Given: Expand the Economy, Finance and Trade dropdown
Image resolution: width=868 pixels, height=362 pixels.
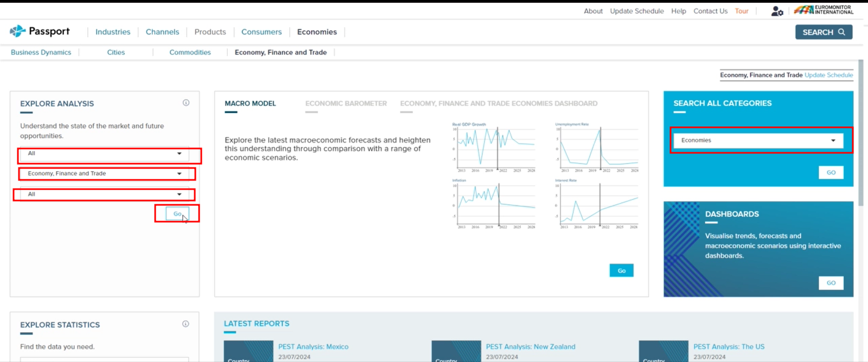Looking at the screenshot, I should point(104,174).
